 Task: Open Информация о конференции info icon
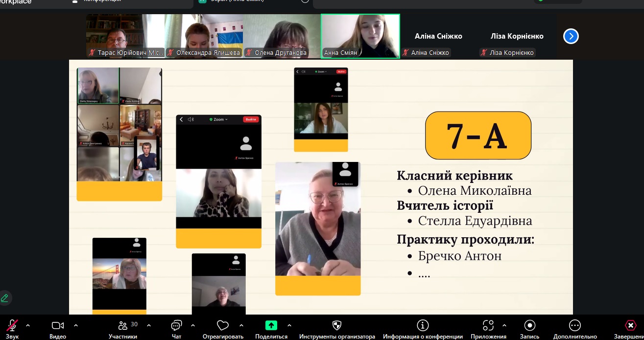click(x=423, y=326)
